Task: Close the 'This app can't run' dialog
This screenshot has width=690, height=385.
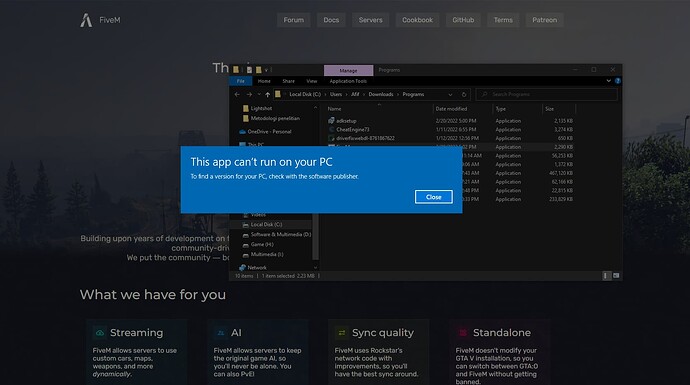Action: point(433,197)
